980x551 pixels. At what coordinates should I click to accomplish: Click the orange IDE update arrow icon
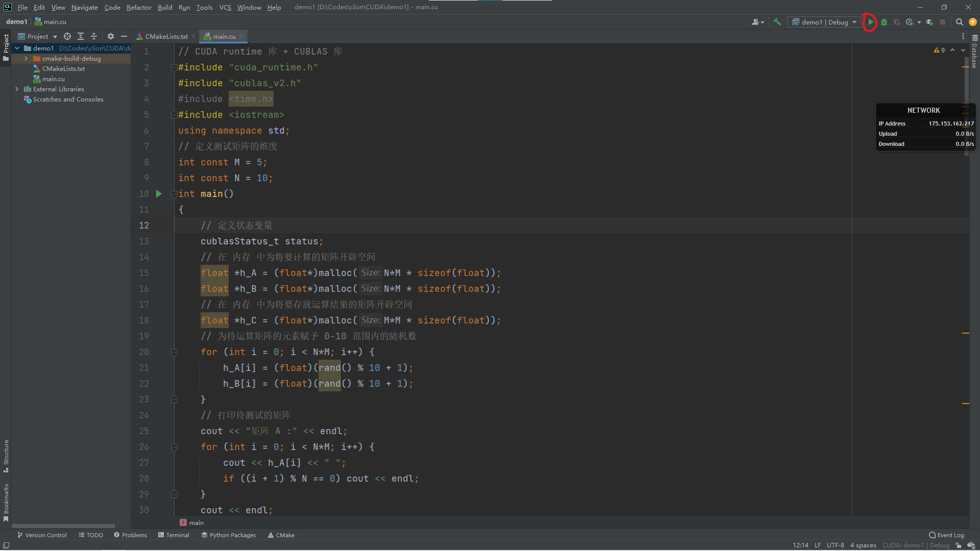coord(973,22)
